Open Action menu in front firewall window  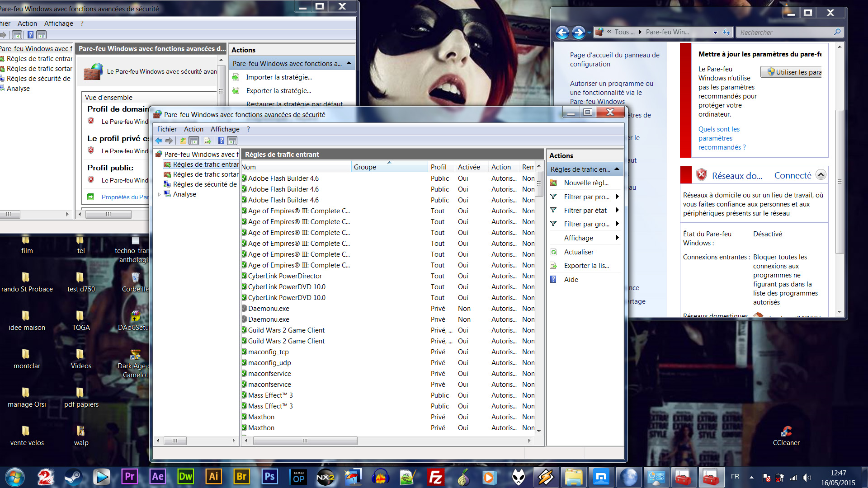pos(193,129)
